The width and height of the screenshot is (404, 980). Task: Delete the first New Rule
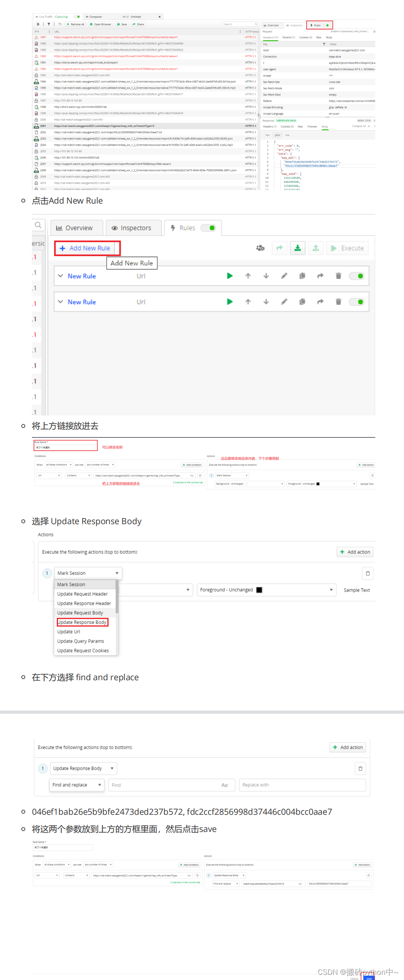[x=339, y=276]
